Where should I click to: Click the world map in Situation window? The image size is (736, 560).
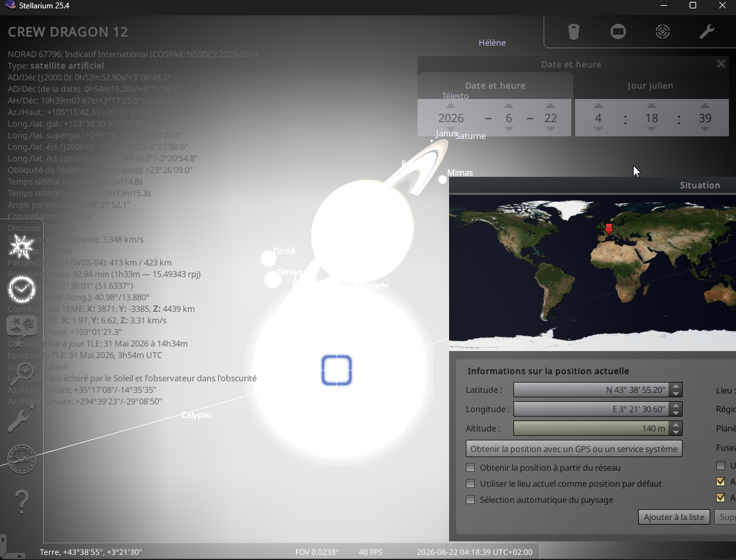tap(593, 273)
